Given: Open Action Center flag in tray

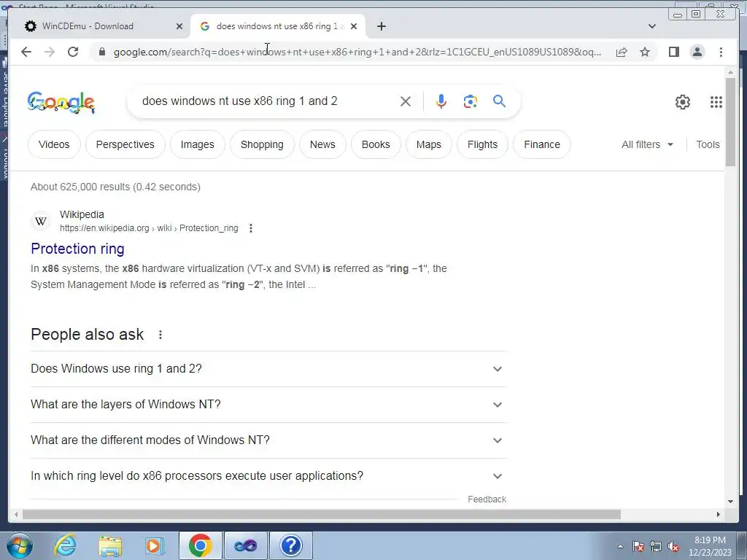Looking at the screenshot, I should pyautogui.click(x=638, y=547).
